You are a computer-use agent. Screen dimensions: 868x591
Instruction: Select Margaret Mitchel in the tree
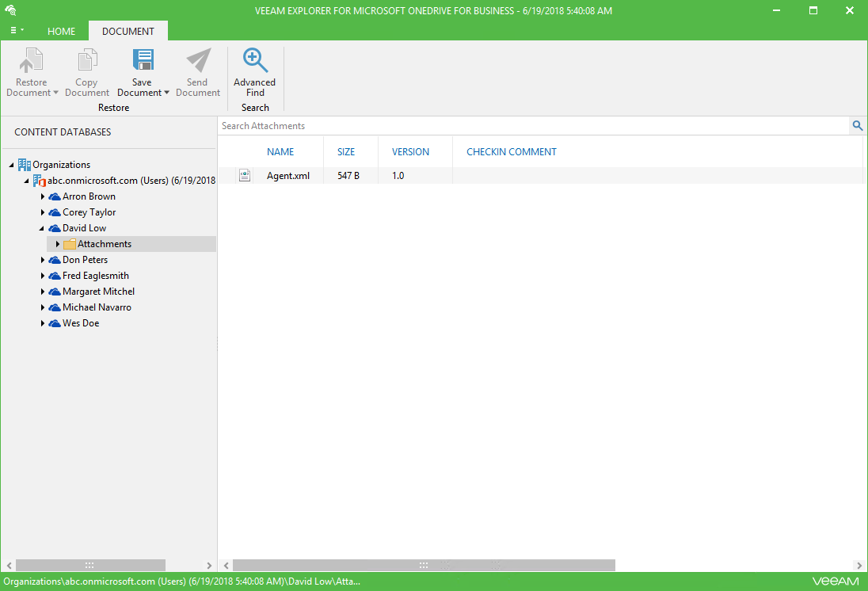98,292
